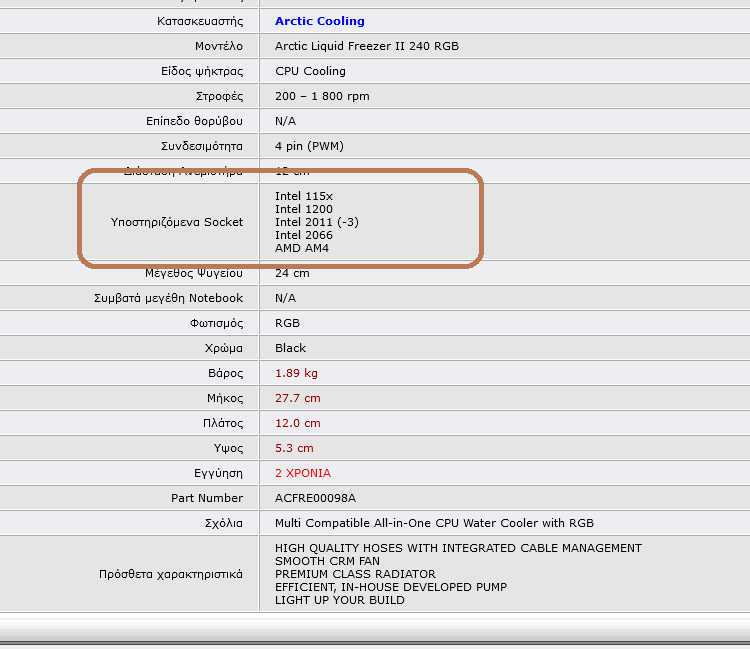The image size is (750, 649).
Task: Select the Black color value
Action: point(290,348)
